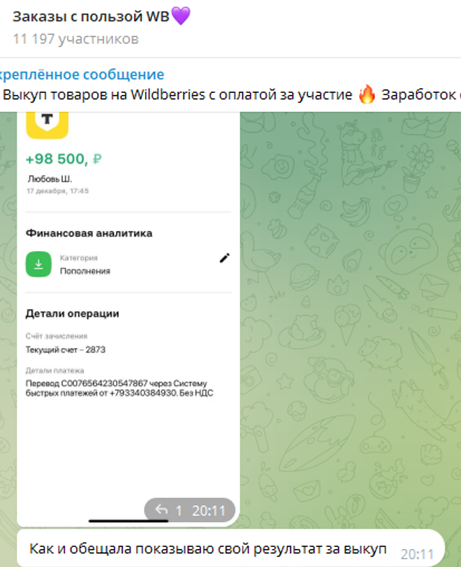This screenshot has height=567, width=461.
Task: Click the 11 197 участников subscriber count
Action: [x=76, y=39]
